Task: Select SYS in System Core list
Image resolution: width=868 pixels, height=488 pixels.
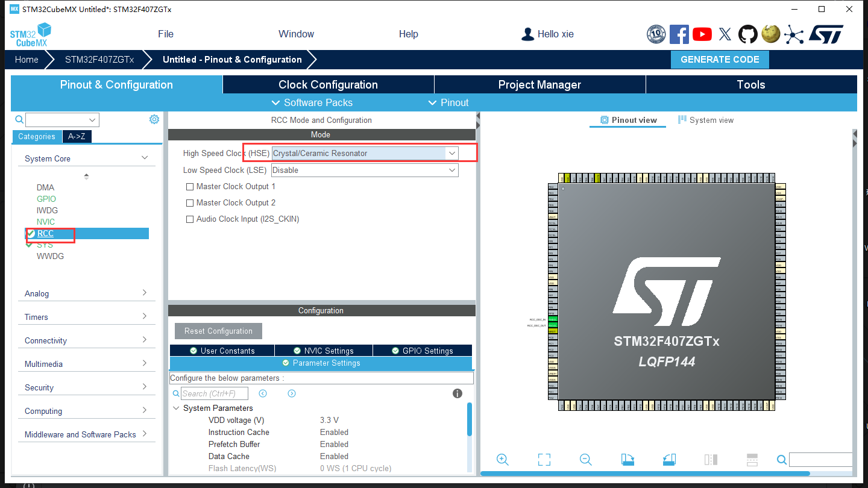Action: 45,245
